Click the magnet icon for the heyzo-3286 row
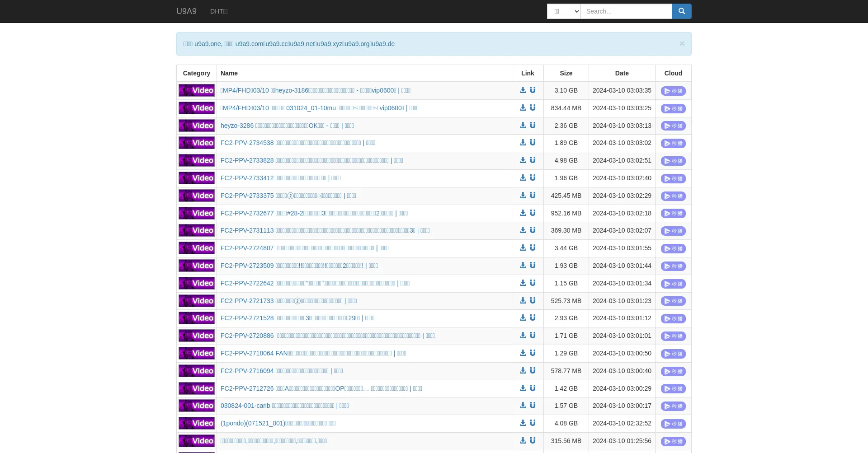 pos(533,126)
